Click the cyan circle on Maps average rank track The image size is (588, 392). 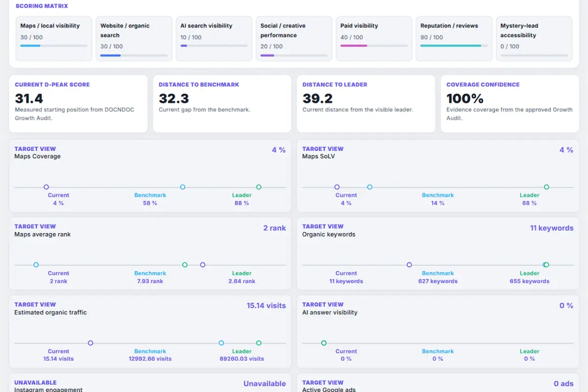coord(36,265)
